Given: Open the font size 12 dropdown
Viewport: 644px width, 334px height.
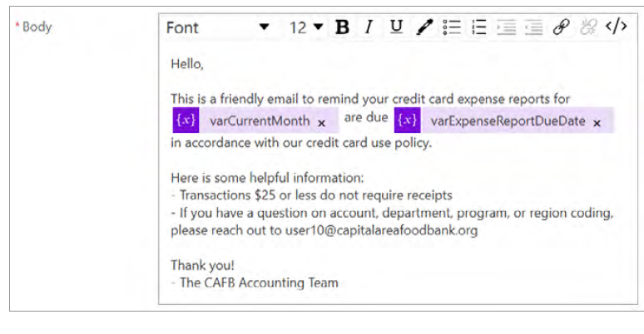Looking at the screenshot, I should [306, 27].
